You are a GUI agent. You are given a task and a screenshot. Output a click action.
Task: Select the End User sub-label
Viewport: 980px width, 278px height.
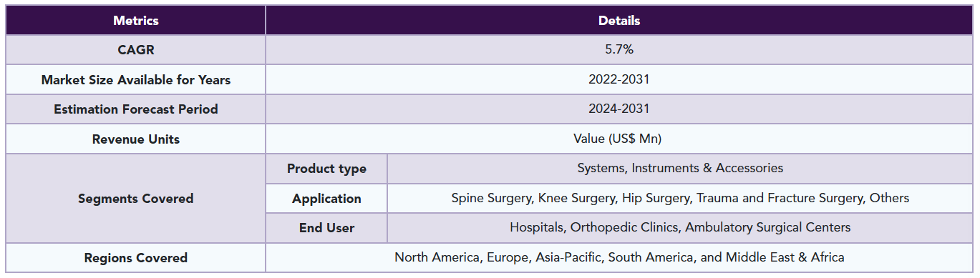click(x=326, y=228)
